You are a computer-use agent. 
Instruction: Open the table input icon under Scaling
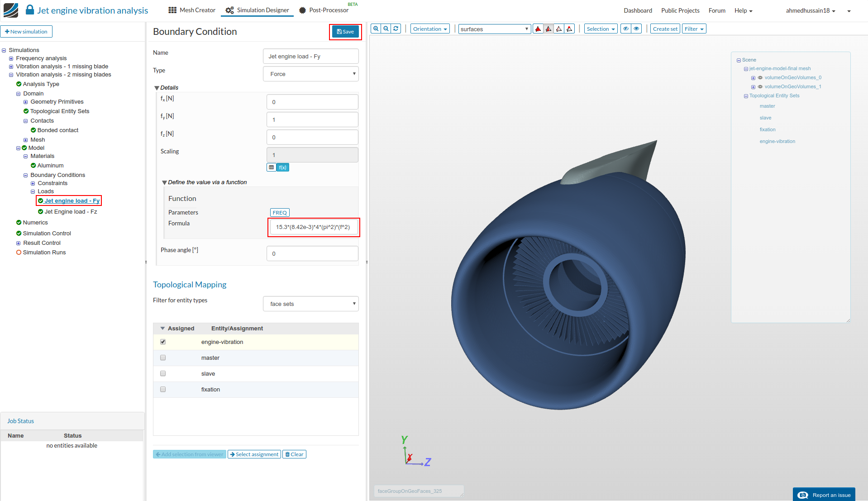(272, 167)
